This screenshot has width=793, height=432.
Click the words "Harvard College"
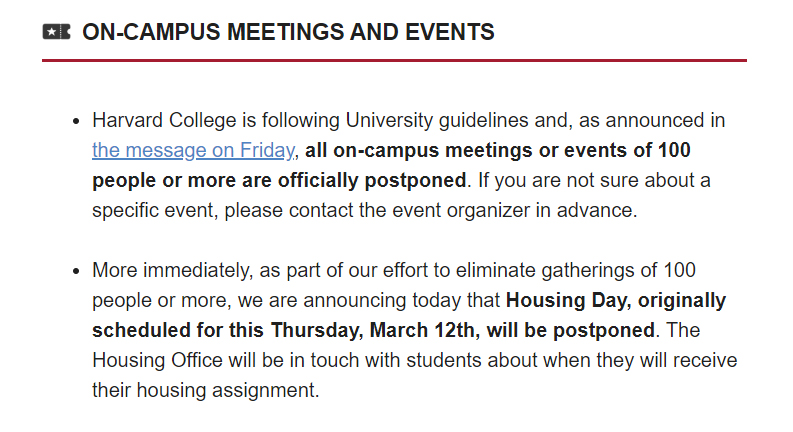click(165, 121)
